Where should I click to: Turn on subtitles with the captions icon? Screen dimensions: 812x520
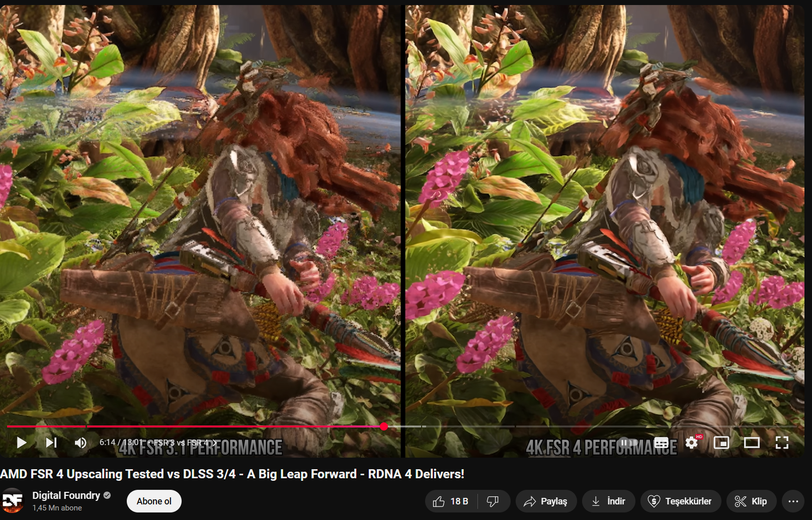point(662,443)
